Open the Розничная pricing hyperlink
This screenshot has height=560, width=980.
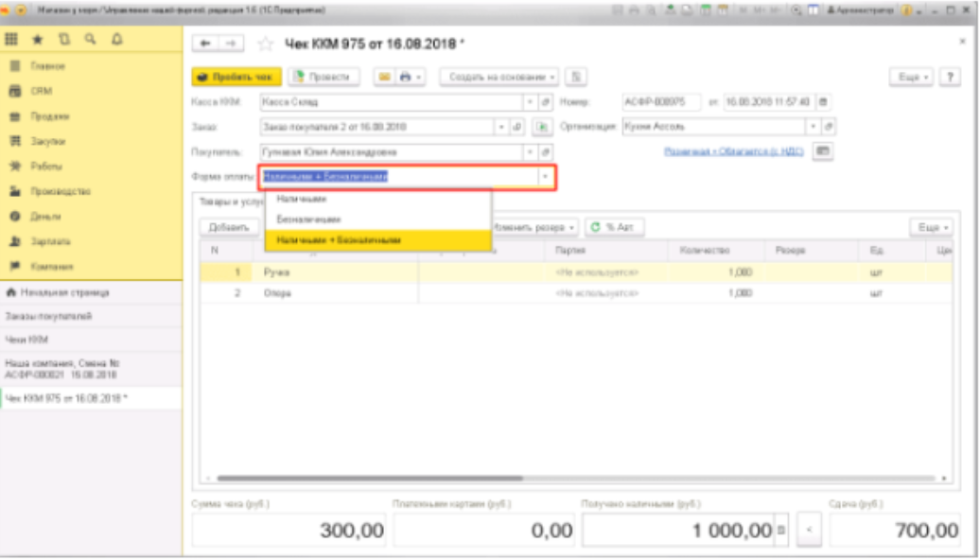coord(734,151)
